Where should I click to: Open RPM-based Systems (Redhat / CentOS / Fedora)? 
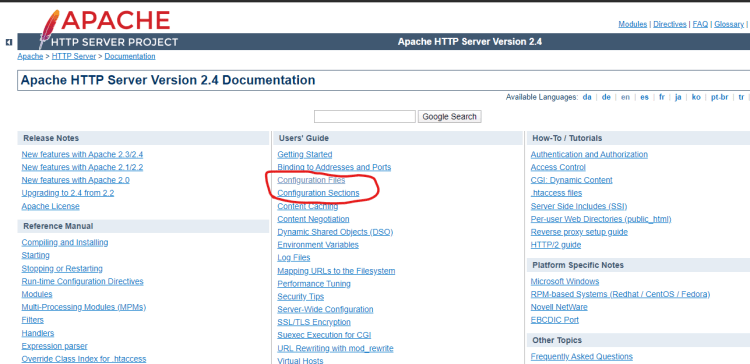click(x=620, y=294)
